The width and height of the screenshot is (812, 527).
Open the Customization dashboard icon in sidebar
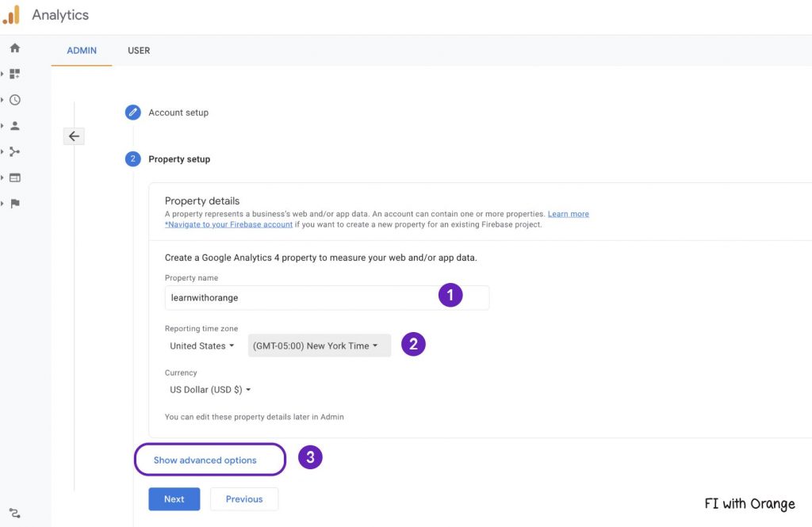point(15,74)
